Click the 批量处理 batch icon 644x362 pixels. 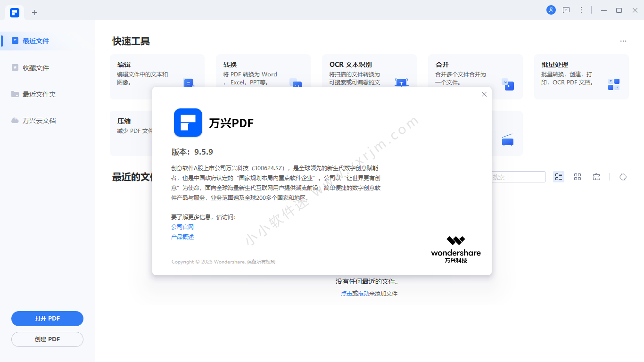point(614,84)
